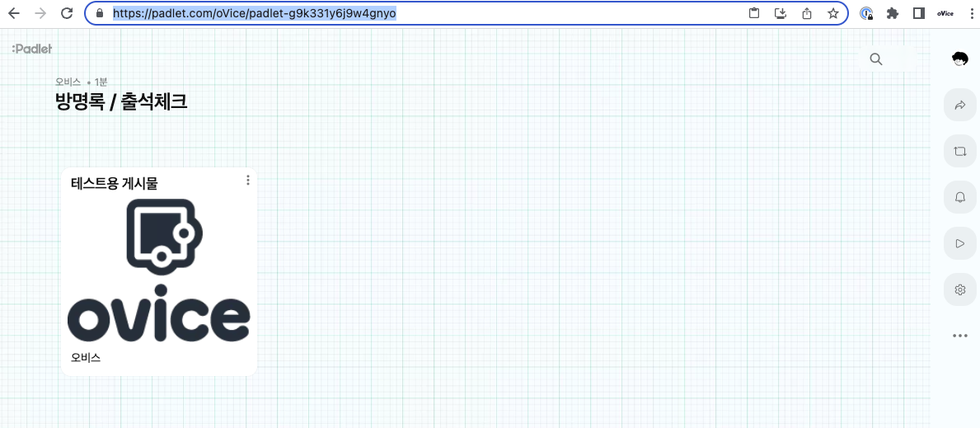Click the 1분 timestamp
Viewport: 980px width, 428px height.
point(101,82)
